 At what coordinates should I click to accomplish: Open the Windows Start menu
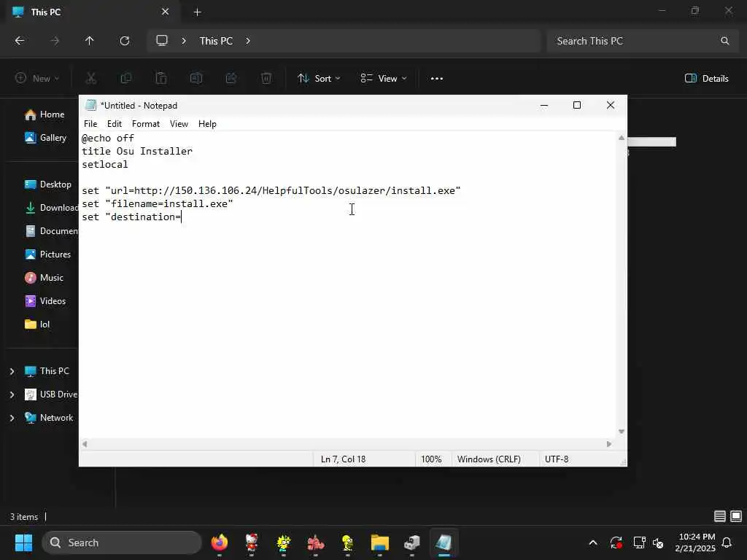pos(23,542)
